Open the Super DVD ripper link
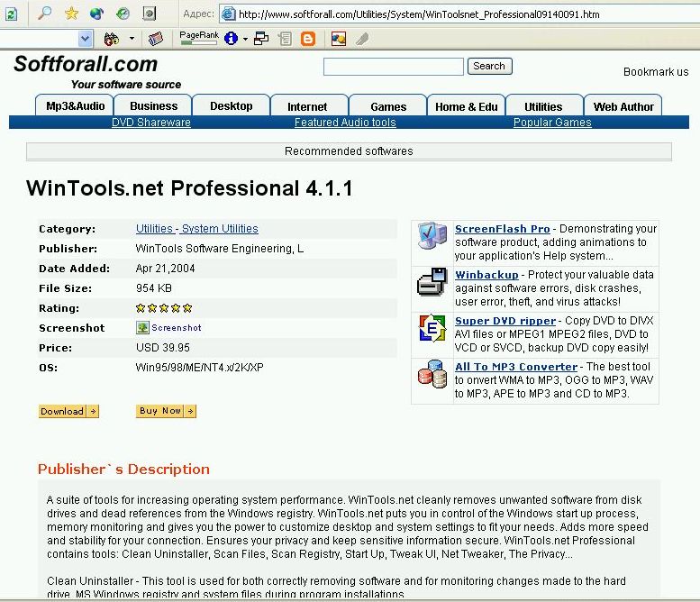This screenshot has width=700, height=602. (x=505, y=321)
